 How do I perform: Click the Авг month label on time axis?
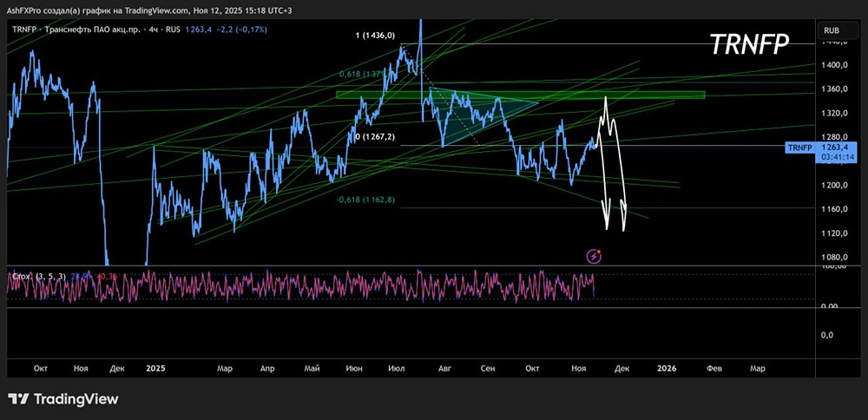[x=444, y=368]
